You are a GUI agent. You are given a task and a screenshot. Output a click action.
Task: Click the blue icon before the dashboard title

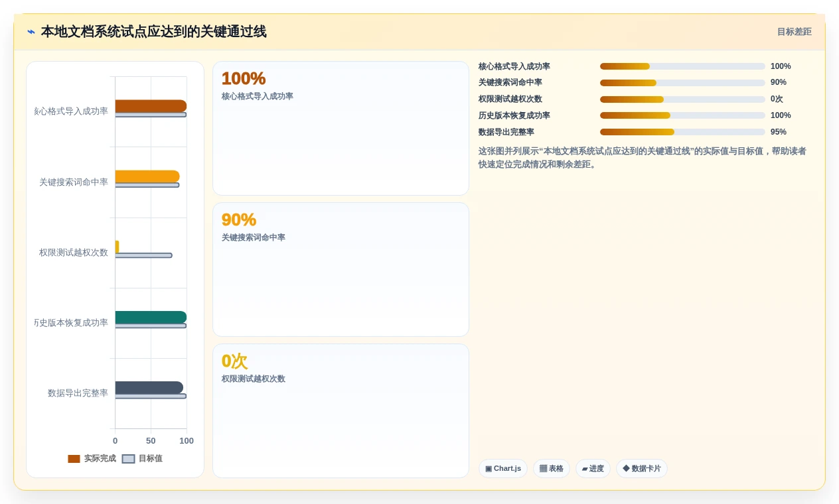31,32
